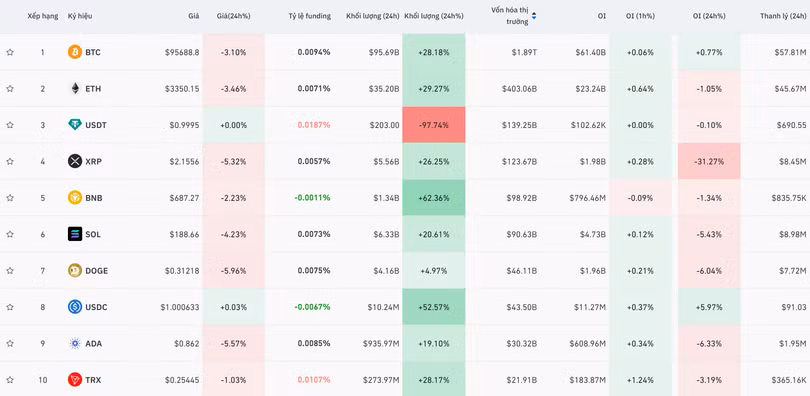Click the Dogecoin icon

pos(75,271)
